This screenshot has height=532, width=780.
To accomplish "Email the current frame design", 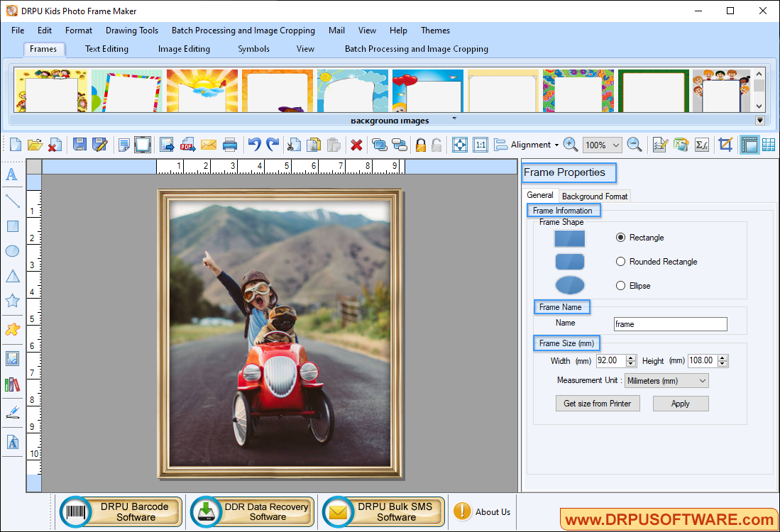I will coord(208,144).
